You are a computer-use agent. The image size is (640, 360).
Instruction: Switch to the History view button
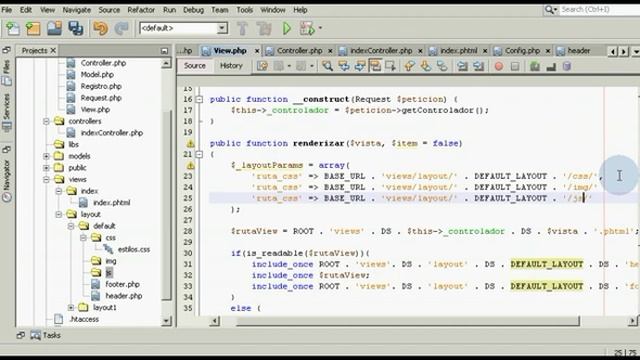231,66
